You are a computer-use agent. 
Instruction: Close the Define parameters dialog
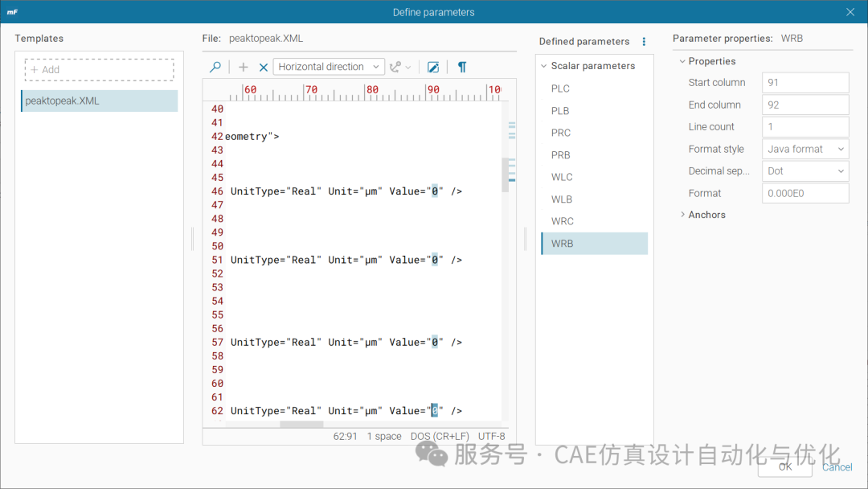[x=850, y=11]
